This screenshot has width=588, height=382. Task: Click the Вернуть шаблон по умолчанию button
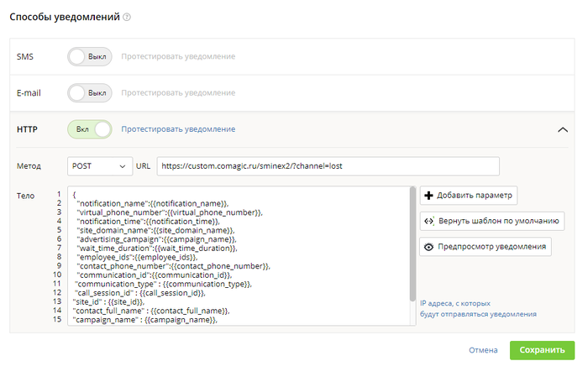click(x=492, y=221)
